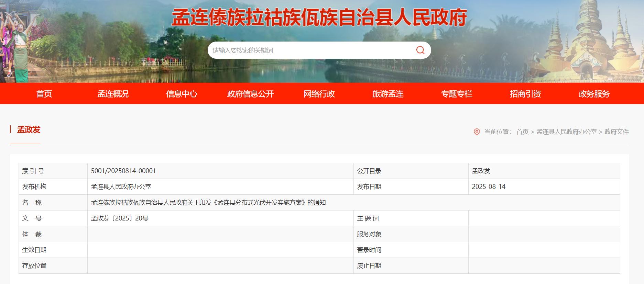This screenshot has height=284, width=644.
Task: Go to 政务服务 in navigation bar
Action: (x=594, y=94)
